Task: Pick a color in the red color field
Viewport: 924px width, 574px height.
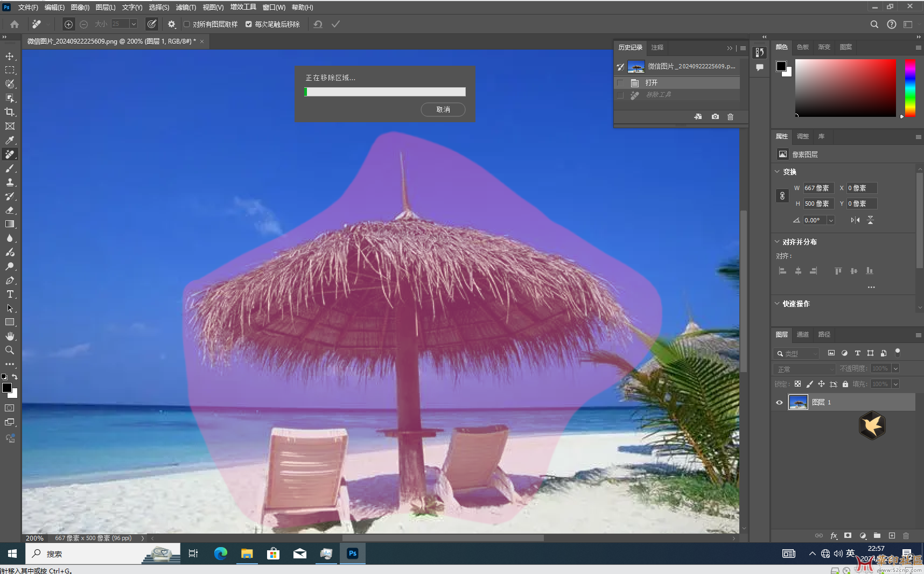Action: coord(845,88)
